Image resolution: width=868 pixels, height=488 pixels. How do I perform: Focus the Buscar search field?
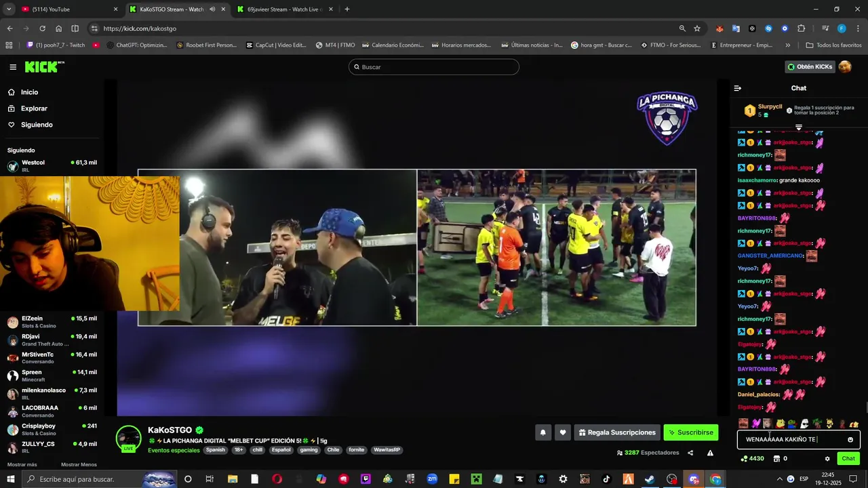[x=434, y=67]
